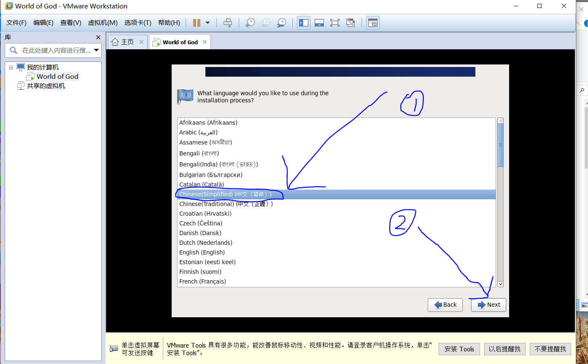
Task: Click the keyboard hint icon in notification bar
Action: [x=114, y=348]
